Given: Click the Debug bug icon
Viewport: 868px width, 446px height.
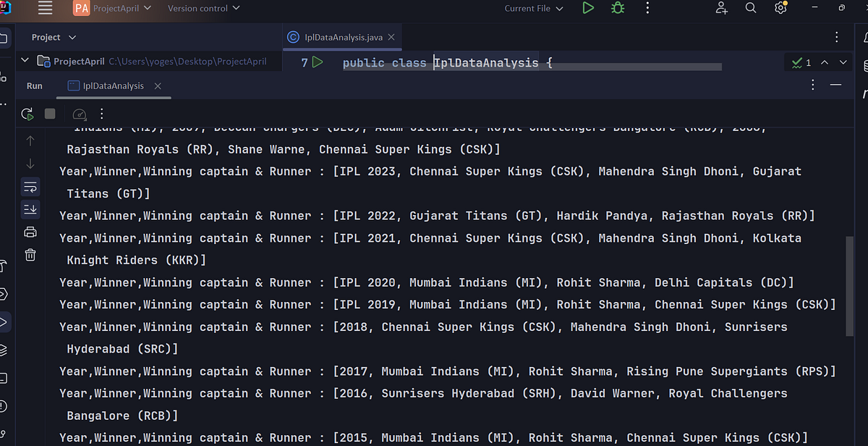Looking at the screenshot, I should click(617, 8).
